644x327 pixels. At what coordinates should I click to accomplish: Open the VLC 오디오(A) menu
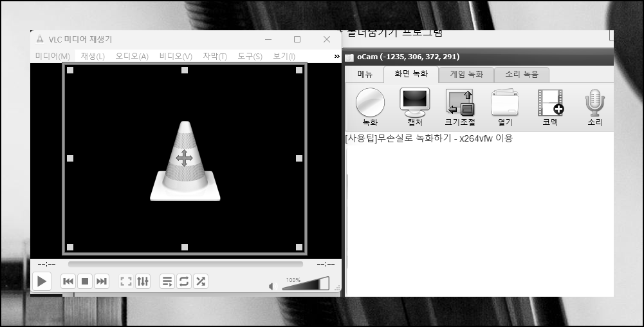[132, 56]
